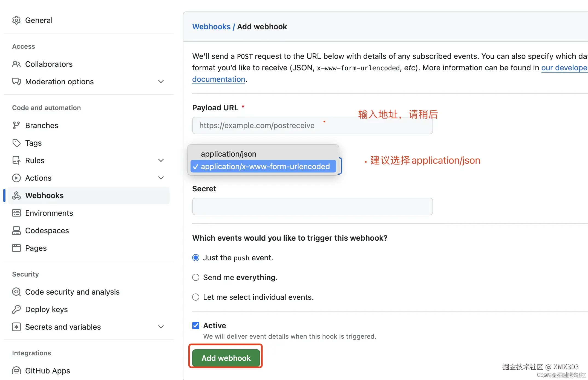Choose 'Let me select individual events' radio
The height and width of the screenshot is (380, 588).
pyautogui.click(x=196, y=297)
